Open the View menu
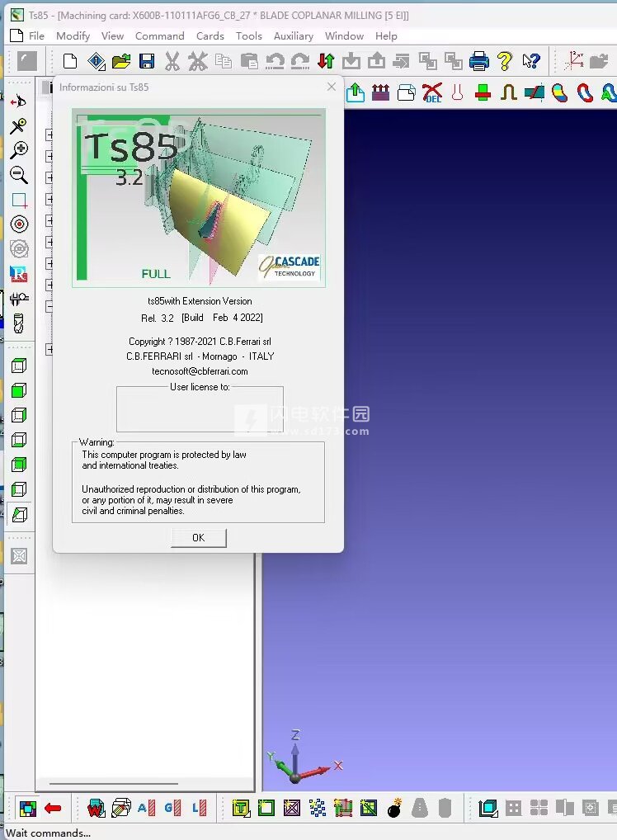The height and width of the screenshot is (840, 617). click(112, 35)
